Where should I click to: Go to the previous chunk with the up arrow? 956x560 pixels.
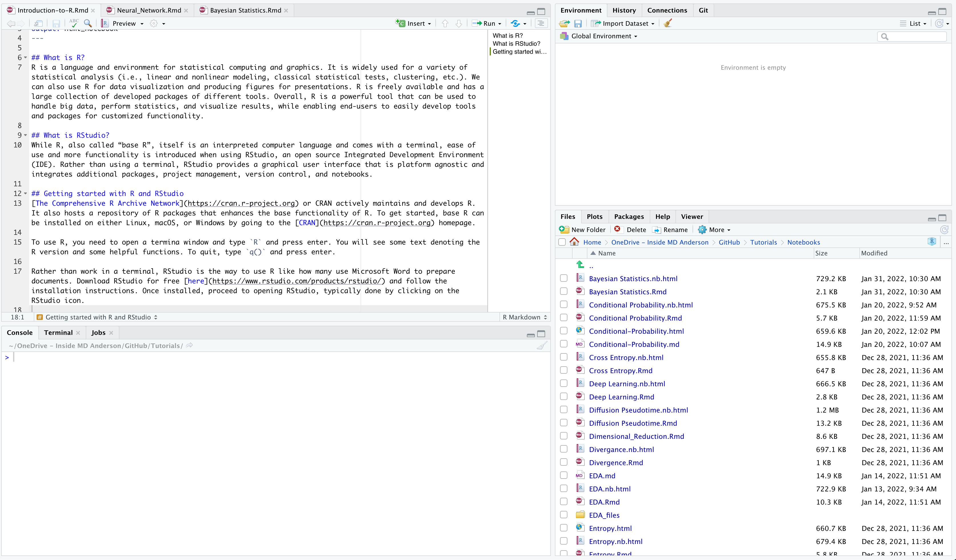coord(445,23)
